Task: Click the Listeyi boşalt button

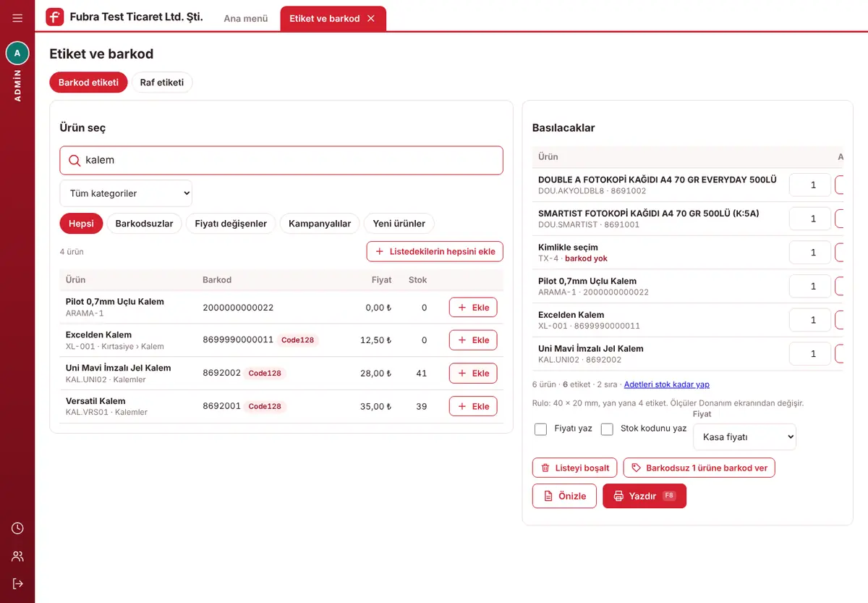Action: point(575,468)
